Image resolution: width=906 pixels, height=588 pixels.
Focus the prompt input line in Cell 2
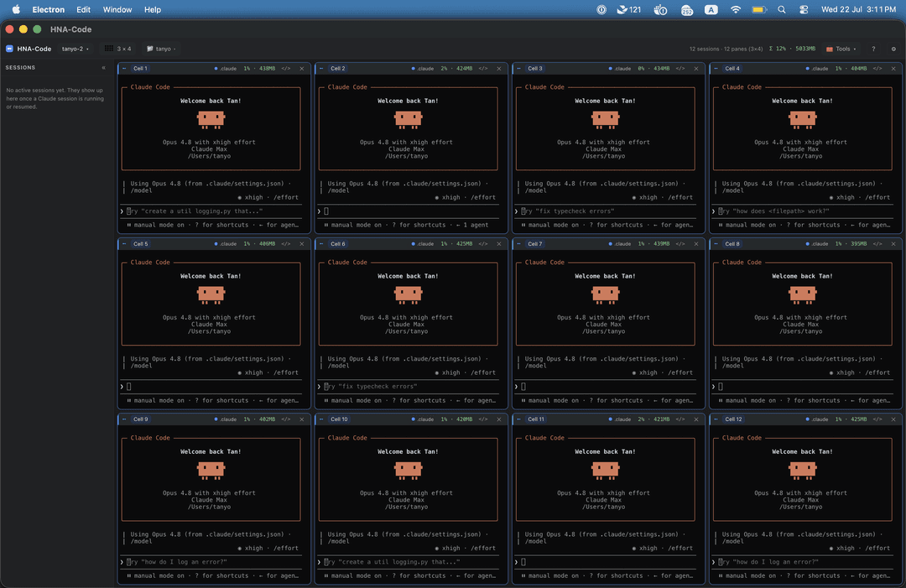(x=408, y=211)
